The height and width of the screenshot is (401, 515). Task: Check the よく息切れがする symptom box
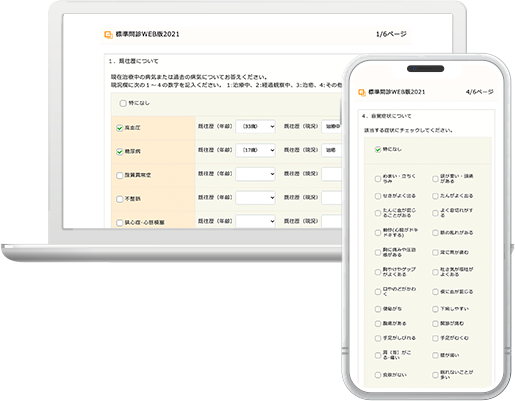click(435, 213)
